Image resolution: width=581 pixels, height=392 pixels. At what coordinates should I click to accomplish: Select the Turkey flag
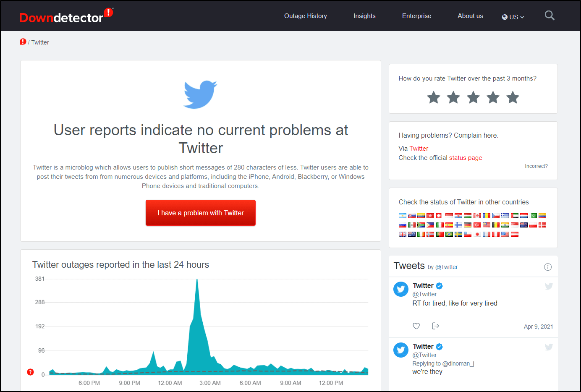[477, 225]
